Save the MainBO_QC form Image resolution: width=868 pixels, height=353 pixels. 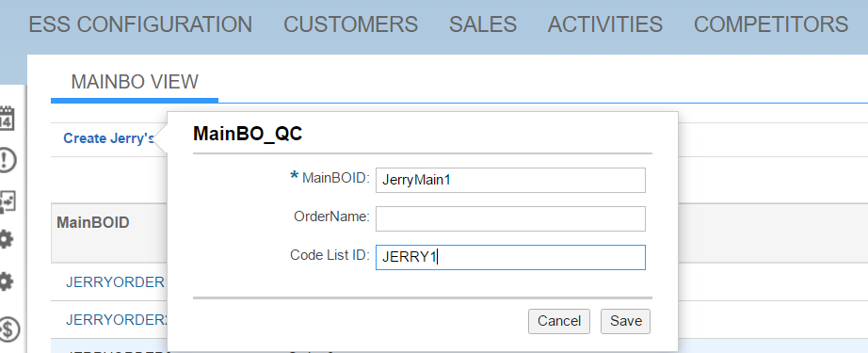[x=625, y=321]
